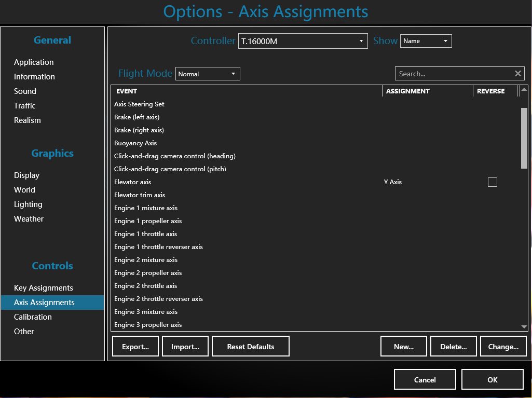The width and height of the screenshot is (532, 398).
Task: Click New... to add assignment
Action: pos(403,347)
